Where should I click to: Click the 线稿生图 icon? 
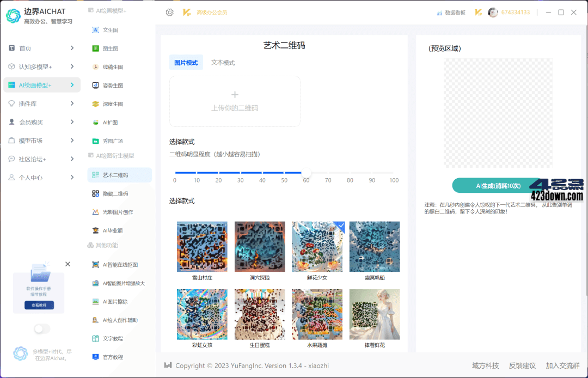95,67
